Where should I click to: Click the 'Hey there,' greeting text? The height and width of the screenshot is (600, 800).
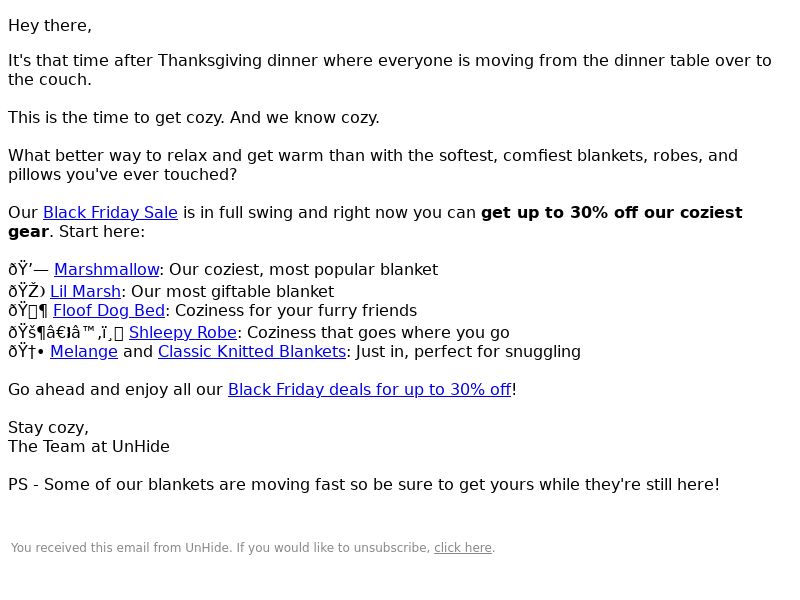tap(50, 26)
